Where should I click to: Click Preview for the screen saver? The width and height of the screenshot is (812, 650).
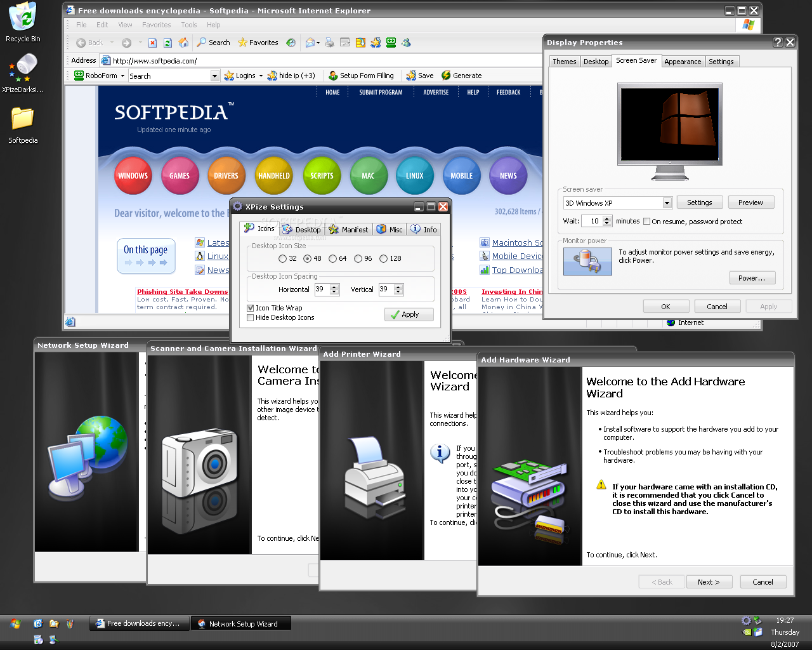coord(750,202)
